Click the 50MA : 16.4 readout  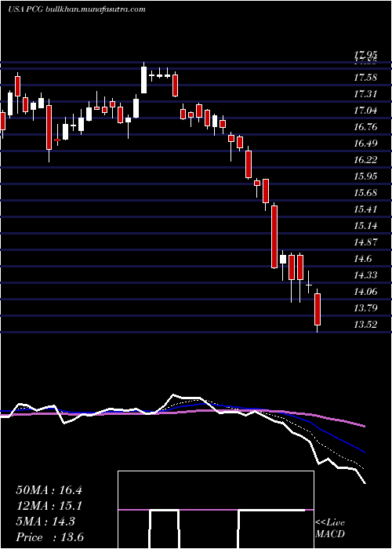[x=49, y=490]
